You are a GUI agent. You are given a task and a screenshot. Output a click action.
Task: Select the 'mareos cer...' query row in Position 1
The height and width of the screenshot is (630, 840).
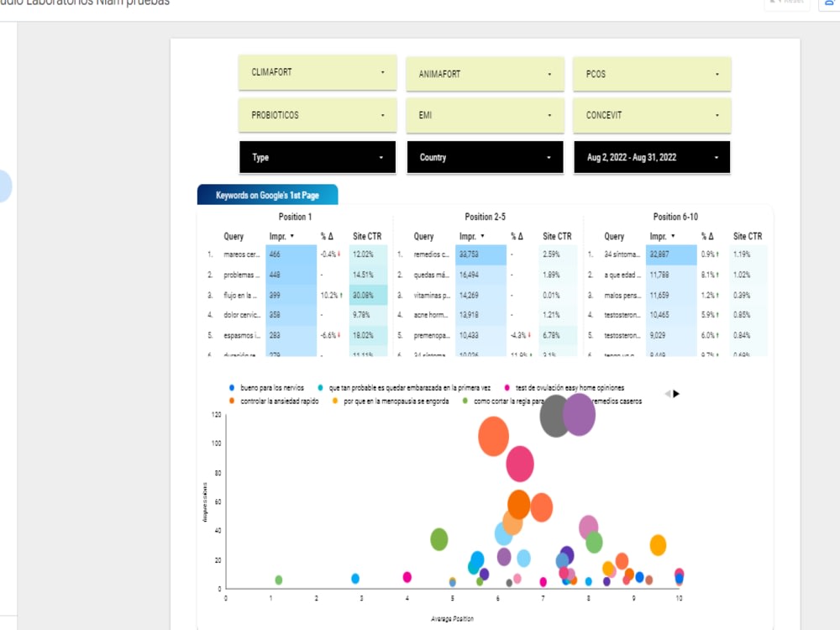[x=242, y=255]
